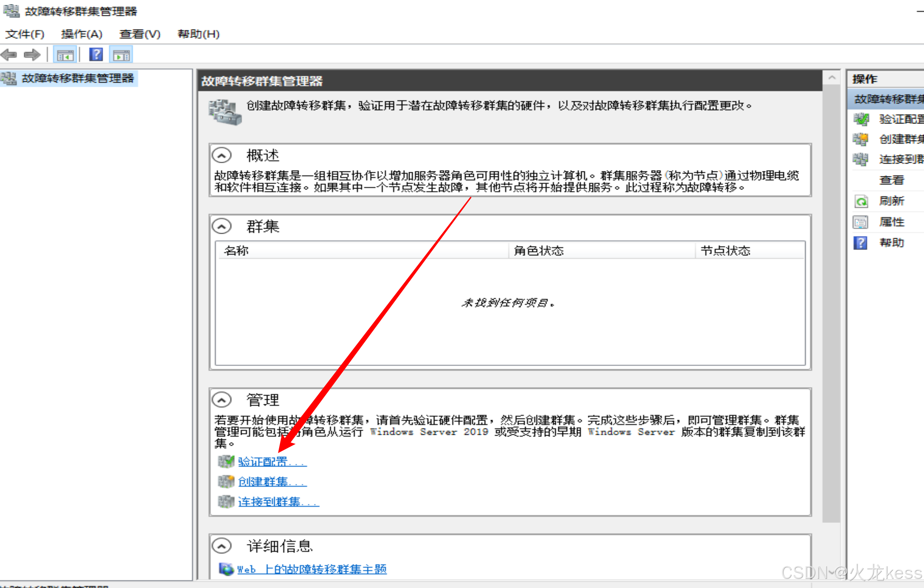Collapse the 群集 section
The height and width of the screenshot is (588, 924).
click(221, 226)
